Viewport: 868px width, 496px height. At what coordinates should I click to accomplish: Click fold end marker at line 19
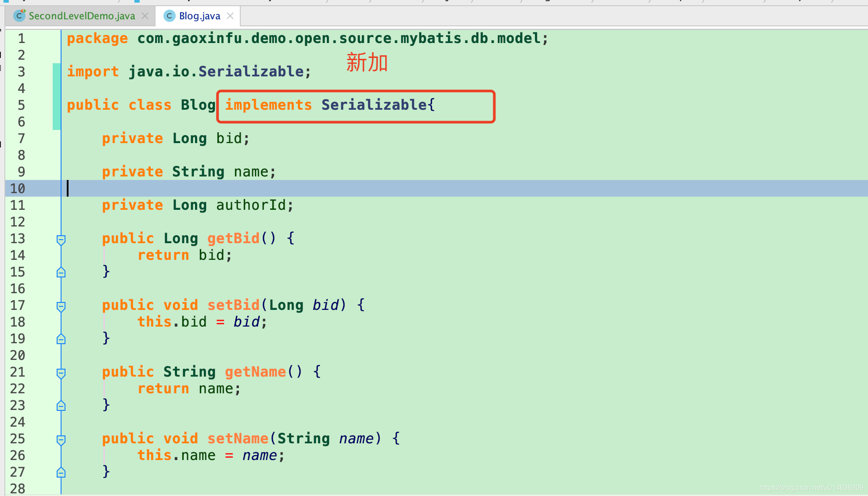(x=61, y=339)
